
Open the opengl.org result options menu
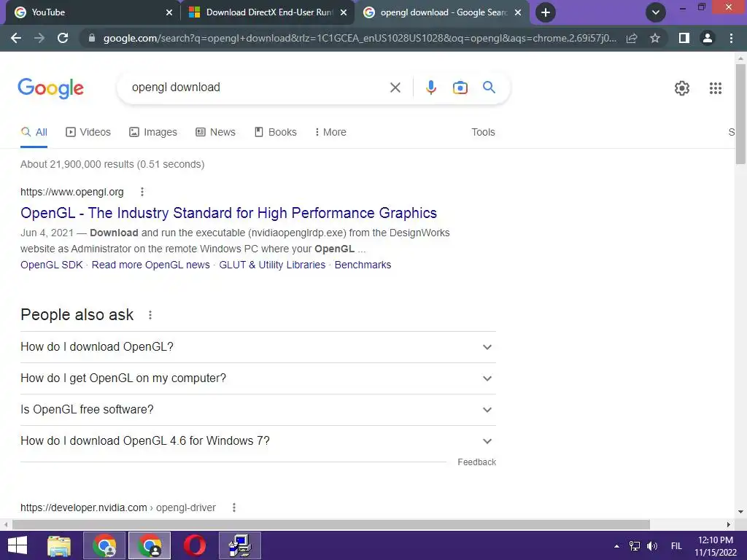point(142,192)
